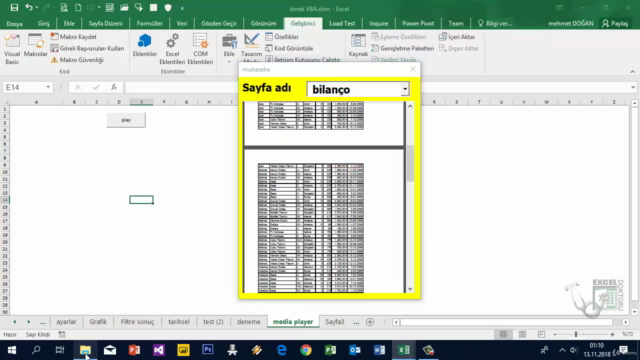Switch to Formüller ribbon tab
Image resolution: width=640 pixels, height=360 pixels.
[x=149, y=23]
